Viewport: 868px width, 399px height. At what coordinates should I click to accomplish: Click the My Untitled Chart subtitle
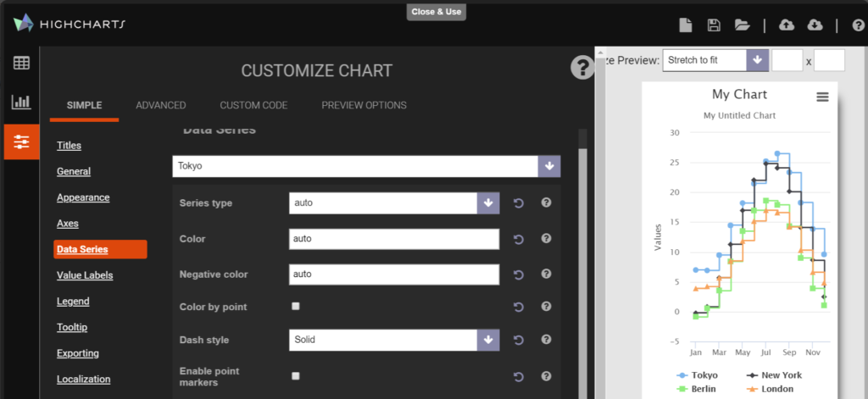click(739, 116)
